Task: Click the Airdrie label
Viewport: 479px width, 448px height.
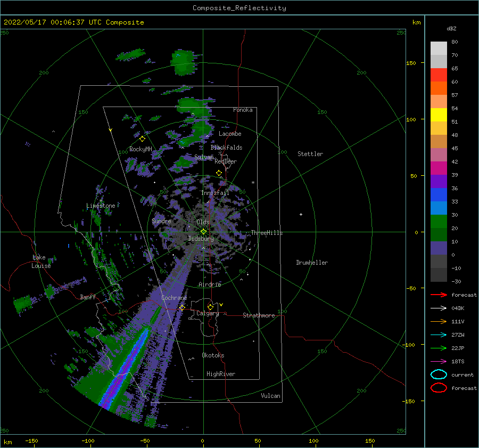Action: [210, 284]
